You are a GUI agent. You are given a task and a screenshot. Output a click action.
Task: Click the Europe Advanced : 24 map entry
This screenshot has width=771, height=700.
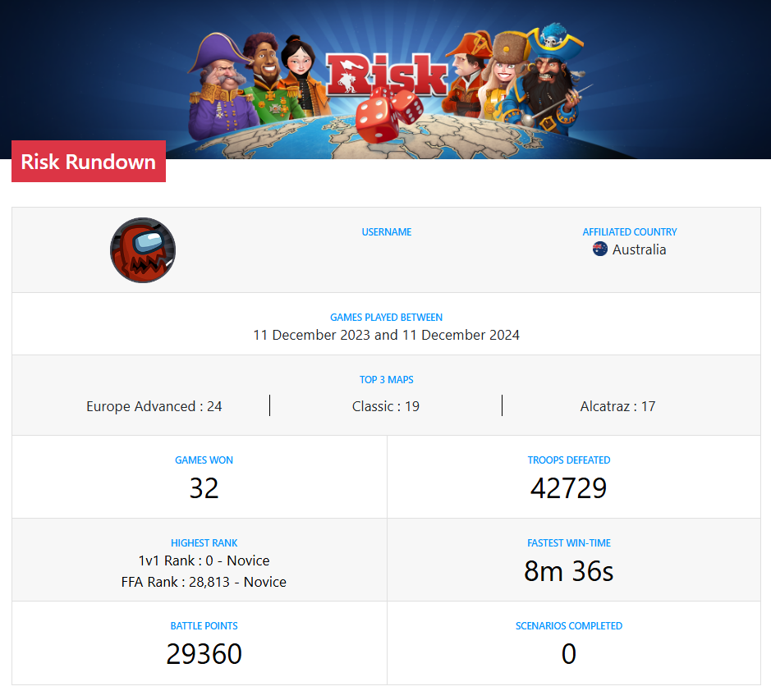pos(154,406)
